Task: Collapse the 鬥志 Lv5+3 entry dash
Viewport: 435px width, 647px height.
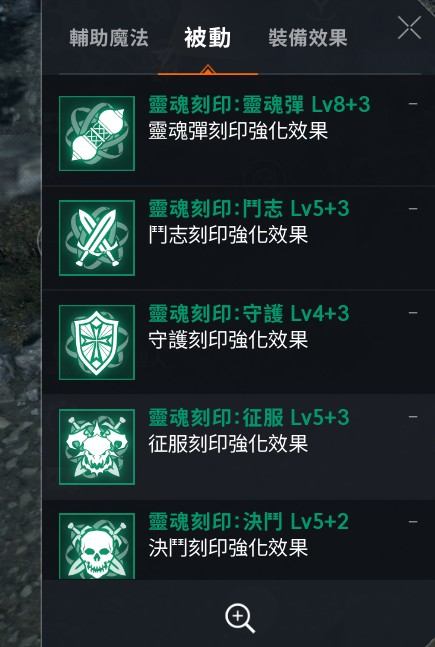Action: click(x=413, y=209)
